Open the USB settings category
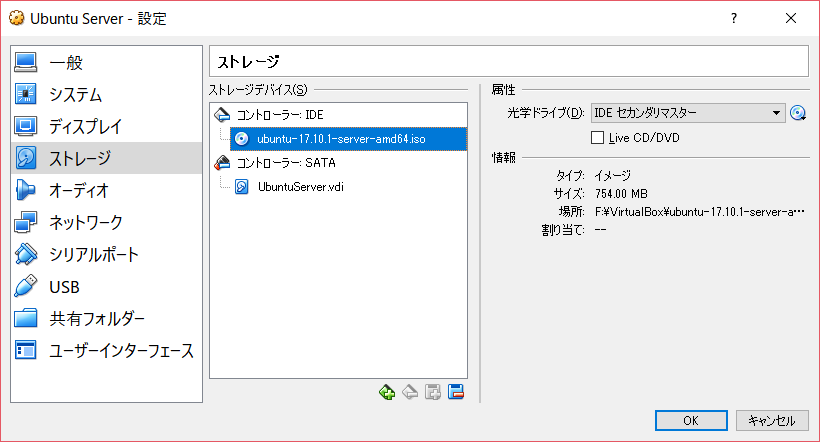Viewport: 820px width, 442px height. click(x=106, y=287)
